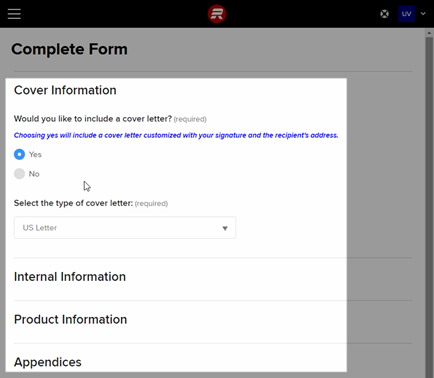
Task: Open the US Letter cover type dropdown
Action: (x=125, y=228)
